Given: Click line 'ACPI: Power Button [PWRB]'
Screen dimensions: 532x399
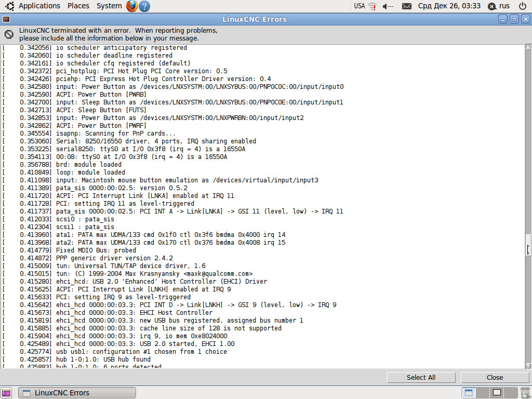Looking at the screenshot, I should pyautogui.click(x=101, y=95).
